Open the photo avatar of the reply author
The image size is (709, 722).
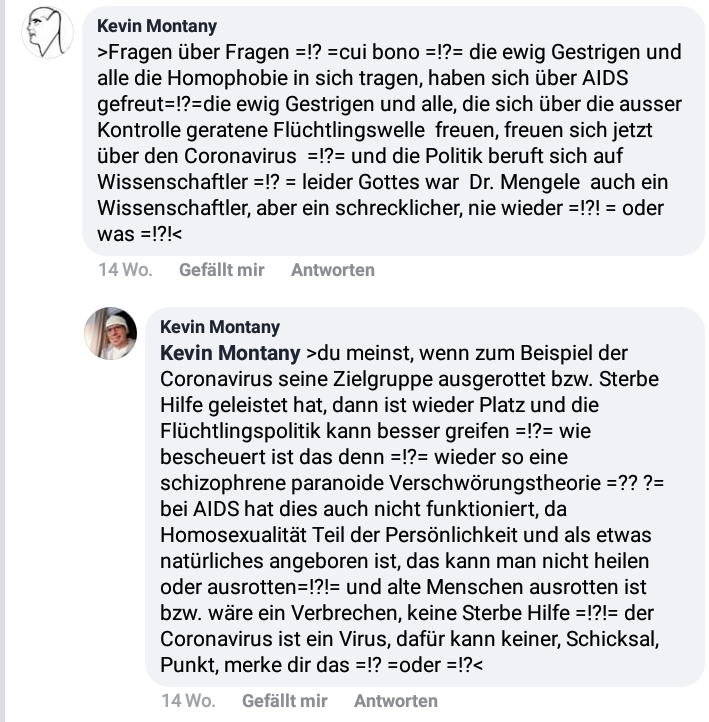[x=110, y=333]
